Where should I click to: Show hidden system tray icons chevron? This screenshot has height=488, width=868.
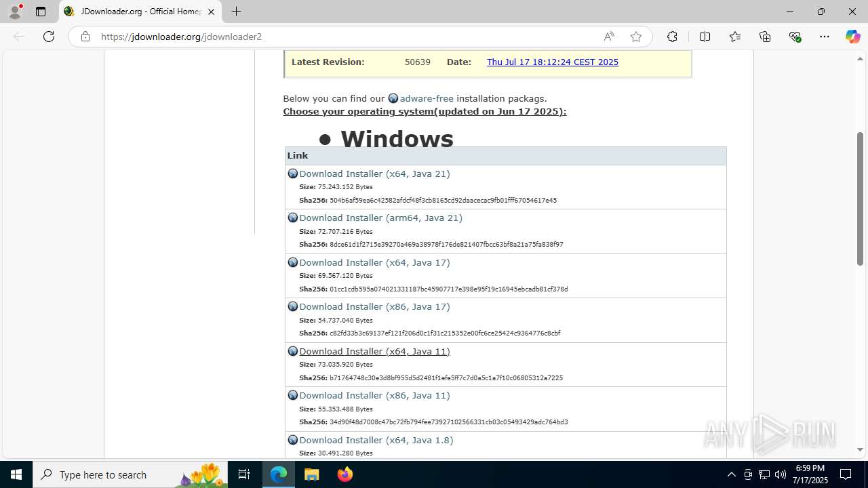731,474
